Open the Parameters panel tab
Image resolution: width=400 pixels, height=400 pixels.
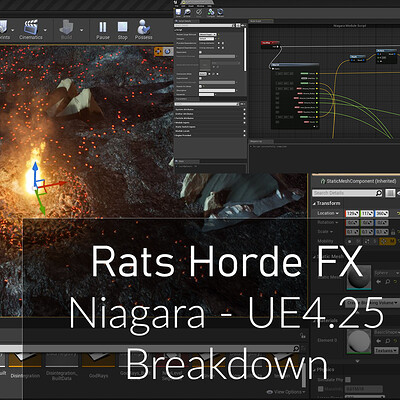[186, 99]
